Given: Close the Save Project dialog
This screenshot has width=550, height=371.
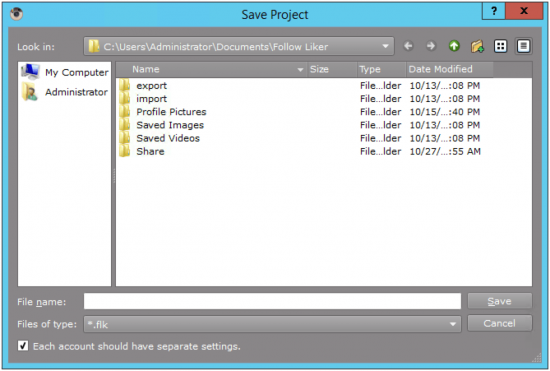Looking at the screenshot, I should [x=524, y=11].
